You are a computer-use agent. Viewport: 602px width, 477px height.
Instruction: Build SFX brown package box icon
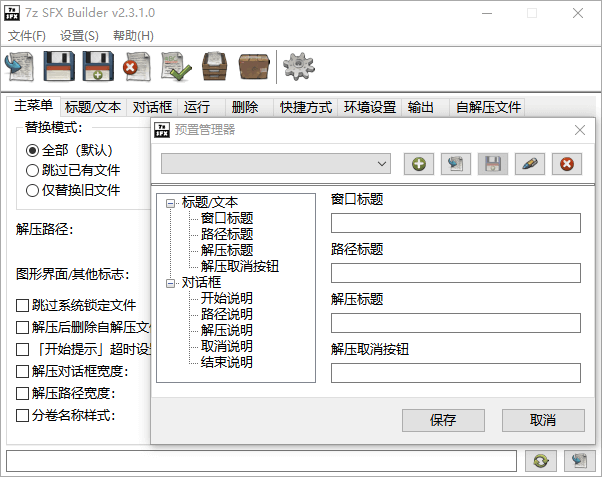click(x=254, y=67)
